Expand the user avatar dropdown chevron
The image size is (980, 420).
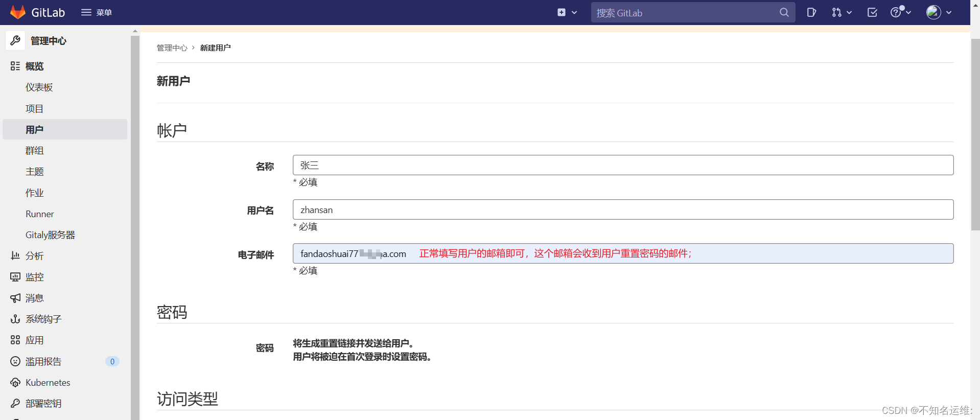coord(949,12)
